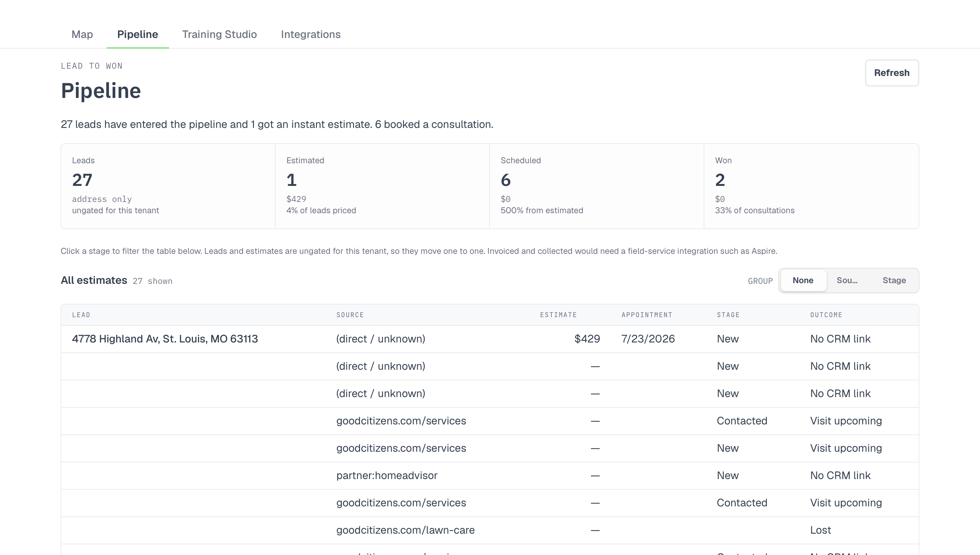Click '33% of consultations' in the Won card
980x555 pixels.
click(755, 211)
